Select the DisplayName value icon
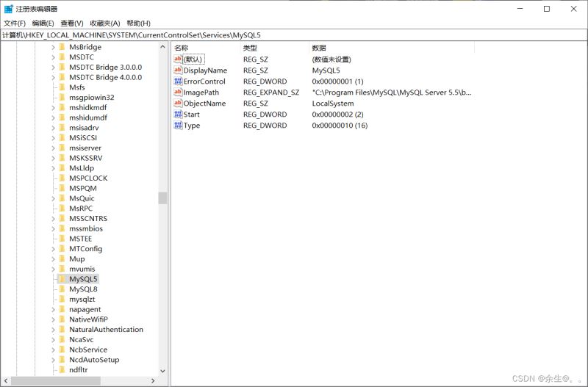The image size is (588, 387). [x=178, y=70]
